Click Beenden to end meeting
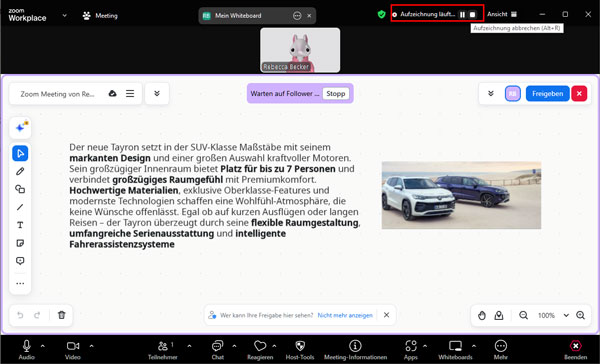Viewport: 600px width, 364px height. pos(576,349)
